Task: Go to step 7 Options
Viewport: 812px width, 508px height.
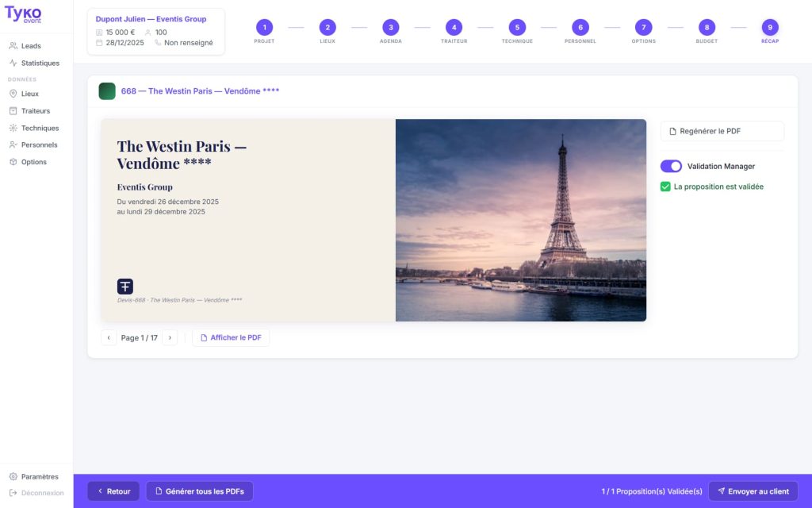Action: [643, 28]
